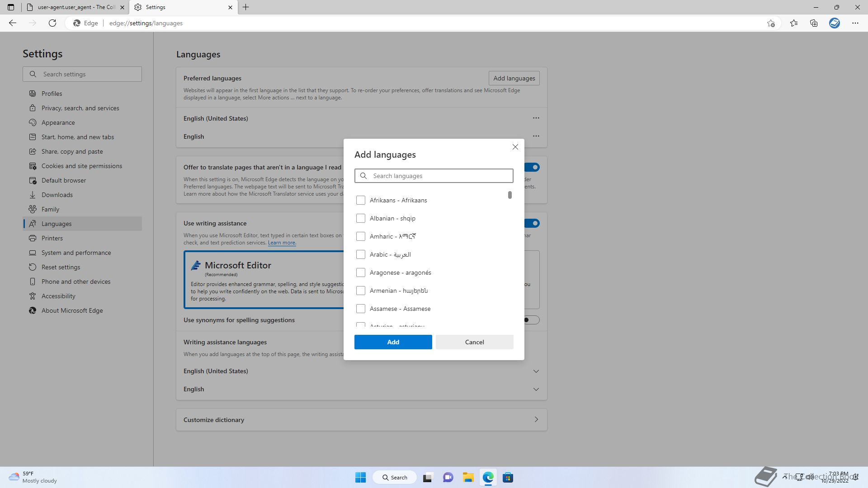
Task: Focus the Search settings box
Action: coord(82,74)
